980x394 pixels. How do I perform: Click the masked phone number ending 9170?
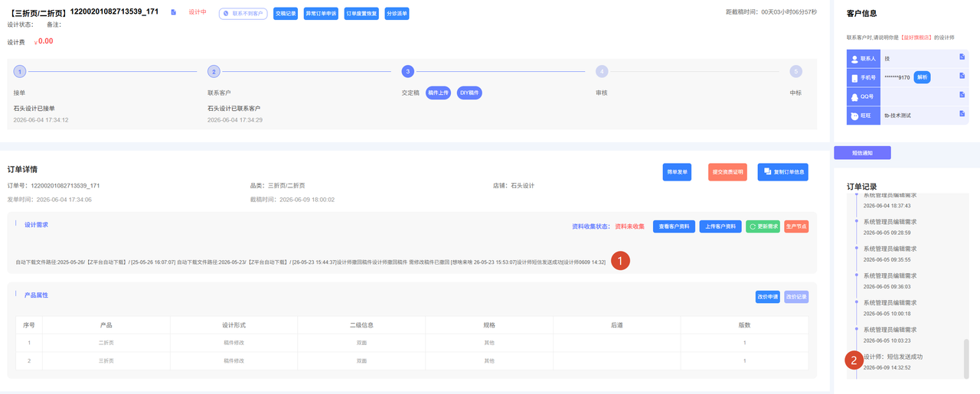coord(897,77)
